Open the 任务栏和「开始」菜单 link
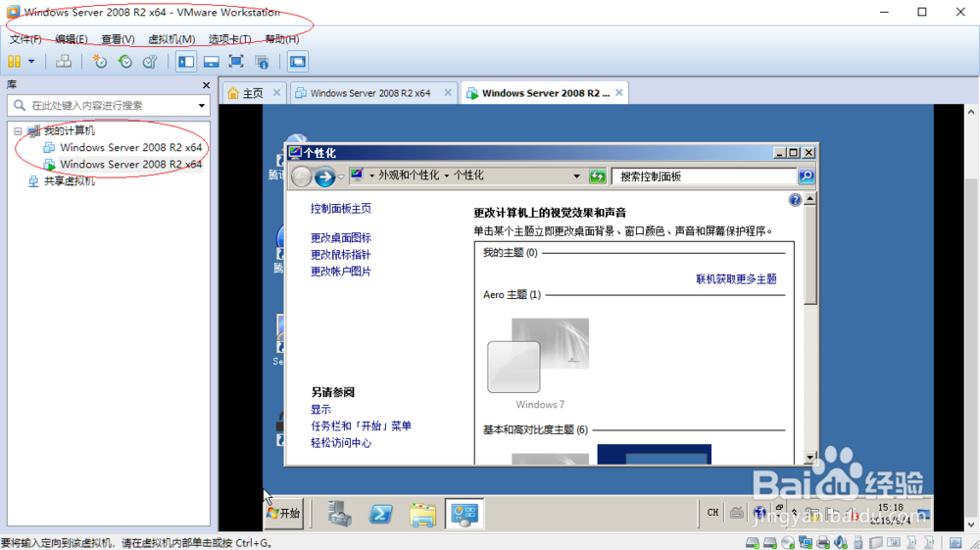This screenshot has height=550, width=980. [x=361, y=426]
